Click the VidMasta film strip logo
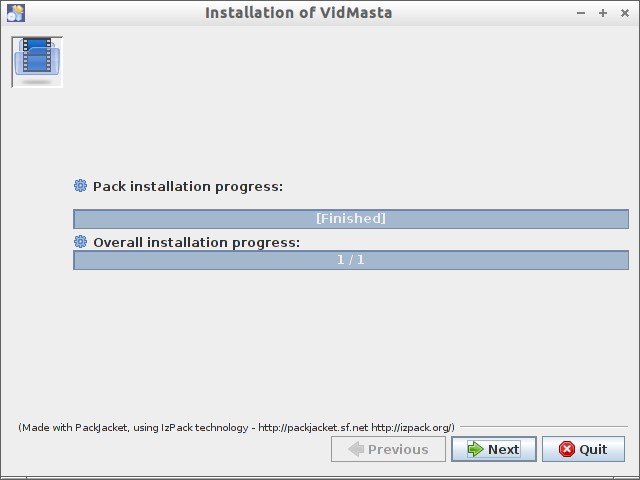This screenshot has height=480, width=640. pos(37,61)
